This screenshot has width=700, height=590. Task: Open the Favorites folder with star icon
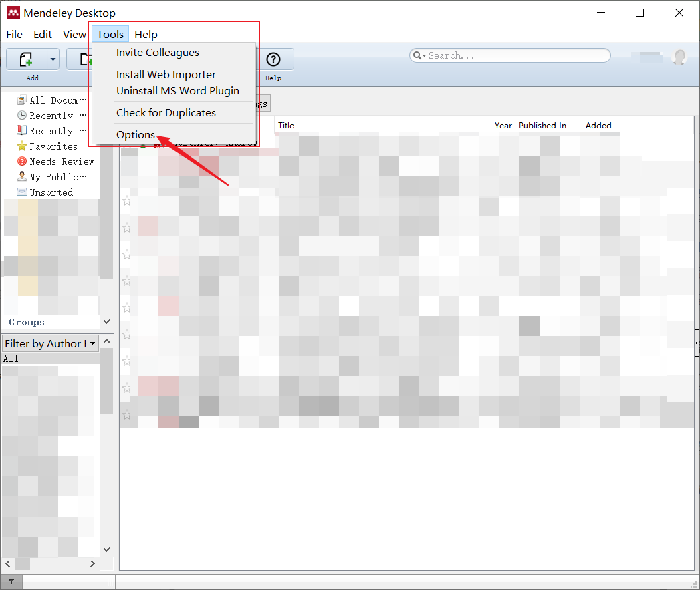tap(47, 146)
